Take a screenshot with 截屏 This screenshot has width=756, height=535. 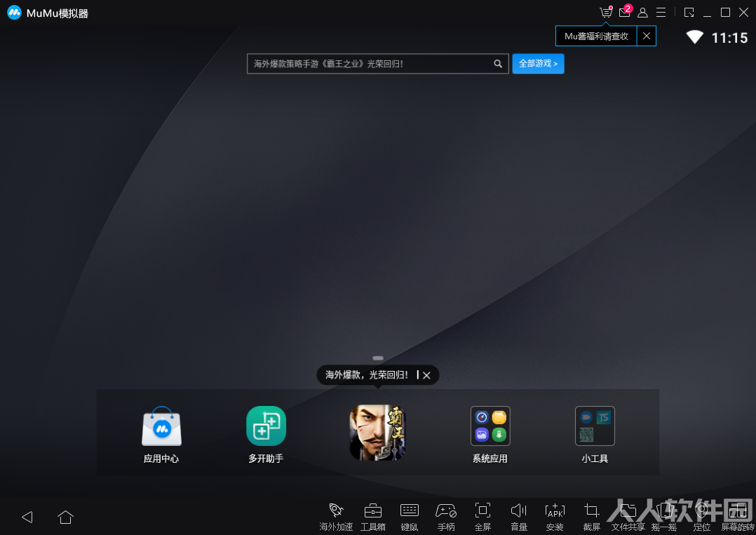[592, 517]
